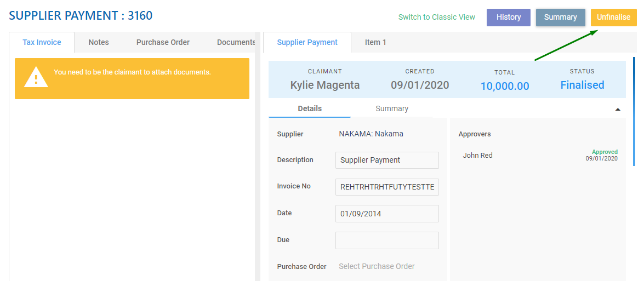Click the Date field showing 01/09/2014
The height and width of the screenshot is (281, 644).
[387, 214]
